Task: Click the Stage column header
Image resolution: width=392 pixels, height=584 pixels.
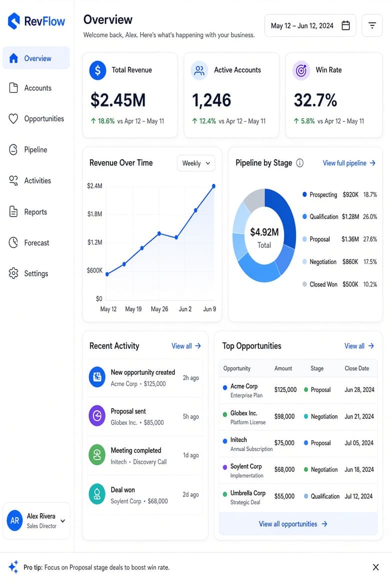Action: coord(317,368)
